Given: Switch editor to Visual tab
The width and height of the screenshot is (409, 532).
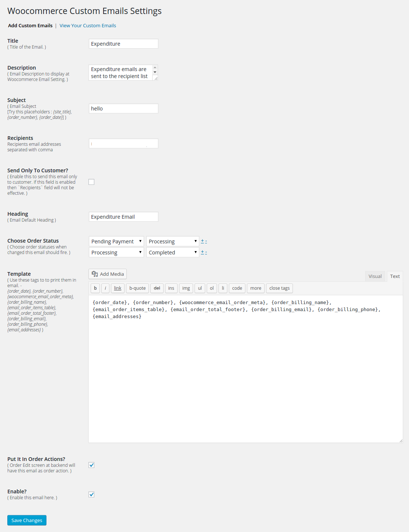Looking at the screenshot, I should (375, 276).
